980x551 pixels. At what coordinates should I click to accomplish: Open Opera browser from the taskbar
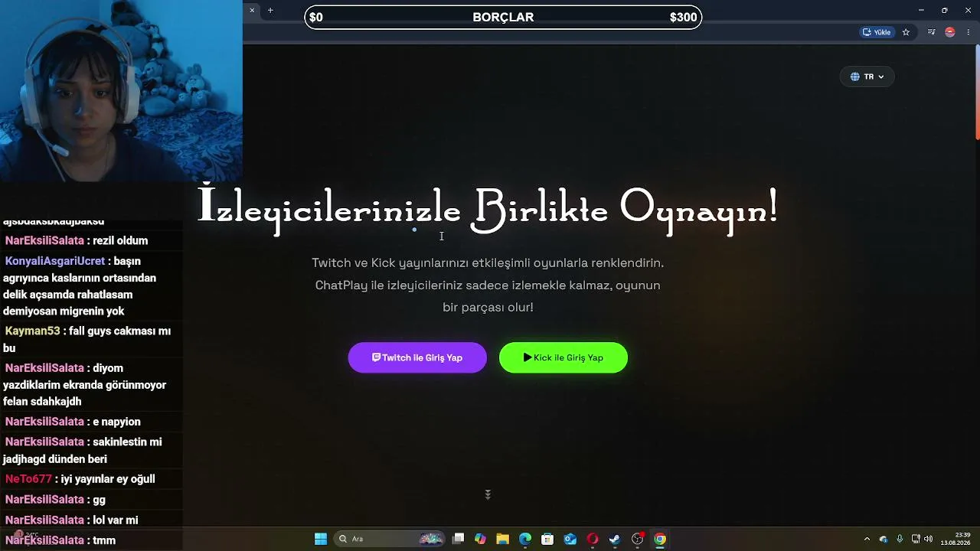pyautogui.click(x=593, y=539)
